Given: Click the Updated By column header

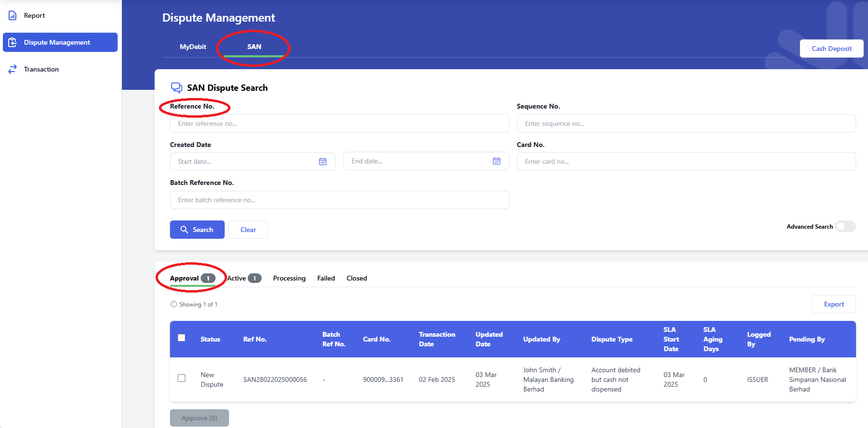Looking at the screenshot, I should point(542,339).
